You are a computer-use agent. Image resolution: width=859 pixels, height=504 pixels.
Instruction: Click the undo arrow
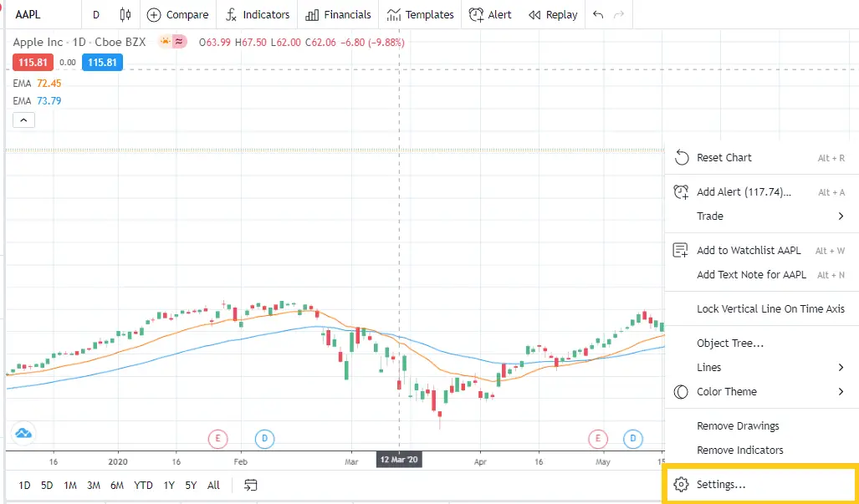597,14
